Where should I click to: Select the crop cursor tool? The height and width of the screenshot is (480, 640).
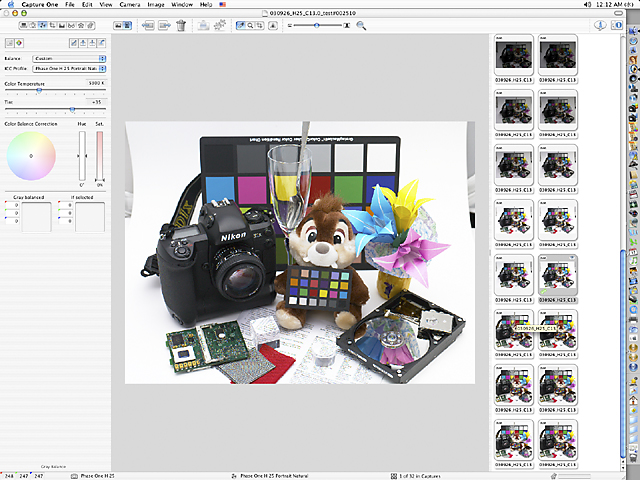(x=260, y=25)
